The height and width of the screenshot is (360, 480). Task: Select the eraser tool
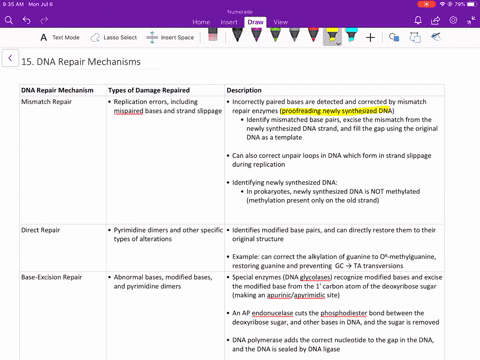(x=213, y=35)
